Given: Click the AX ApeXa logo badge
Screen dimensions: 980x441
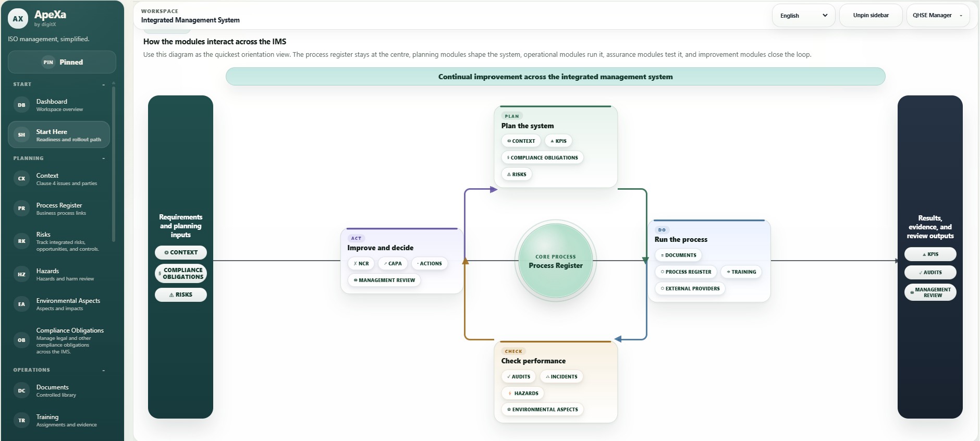Looking at the screenshot, I should (18, 19).
